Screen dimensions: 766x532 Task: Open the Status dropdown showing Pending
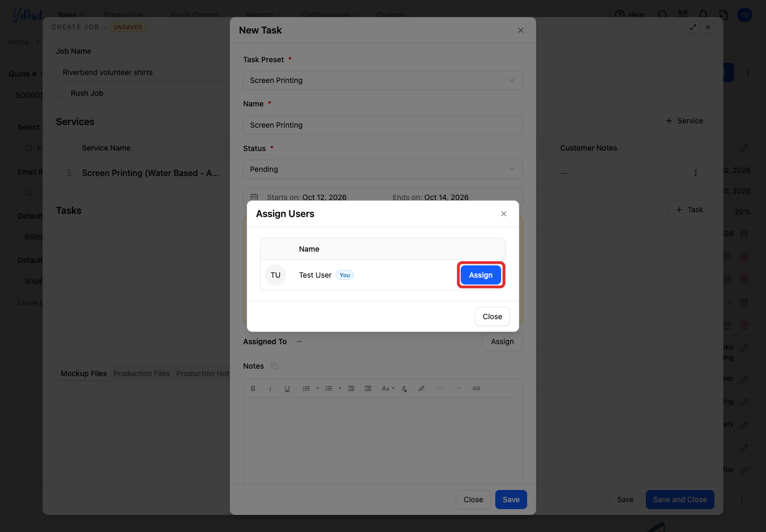pos(383,169)
